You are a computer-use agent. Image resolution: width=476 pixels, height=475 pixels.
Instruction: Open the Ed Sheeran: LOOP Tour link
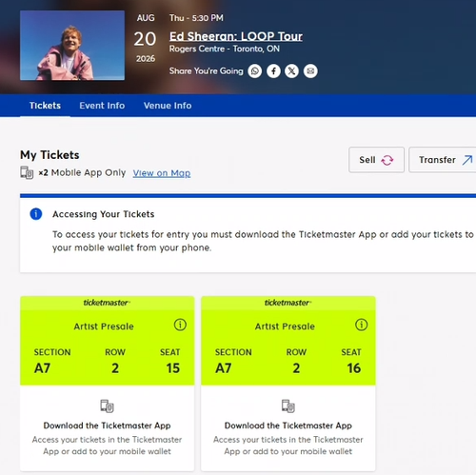pos(236,36)
